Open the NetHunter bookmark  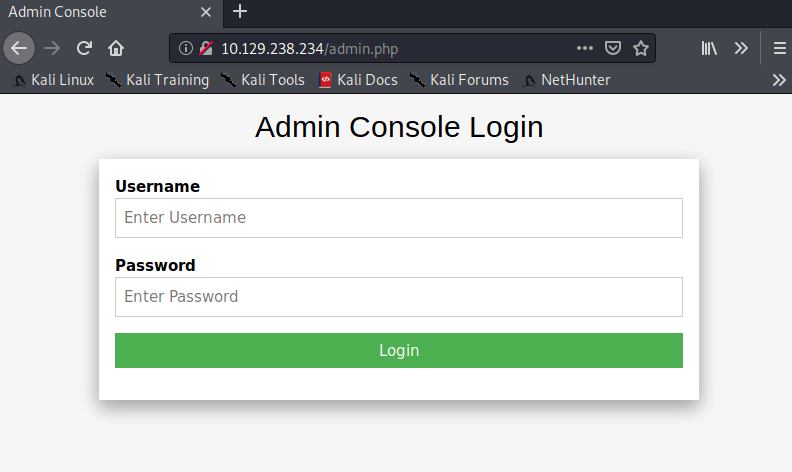click(566, 80)
